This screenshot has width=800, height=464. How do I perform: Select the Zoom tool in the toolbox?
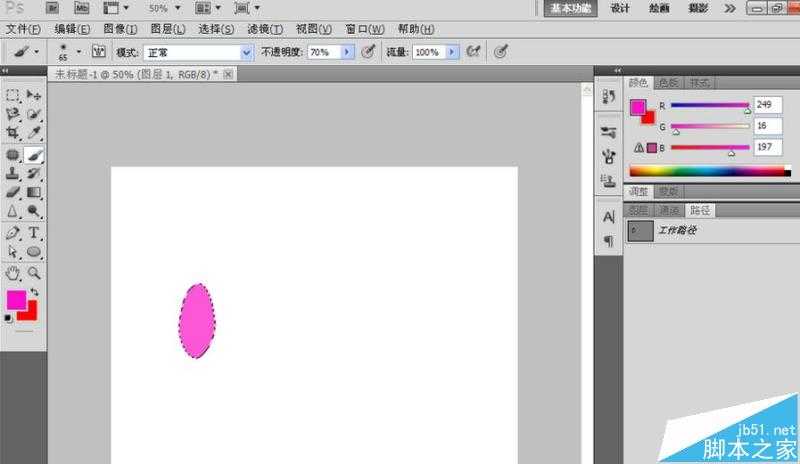[34, 272]
